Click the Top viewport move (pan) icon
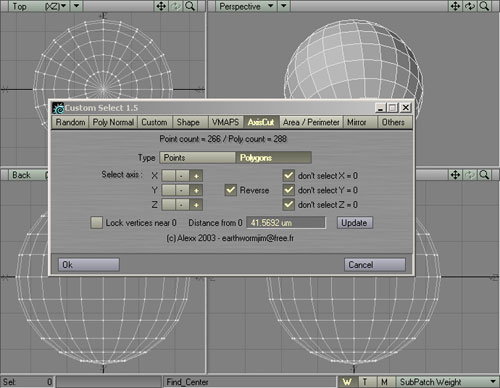The image size is (500, 388). (161, 6)
